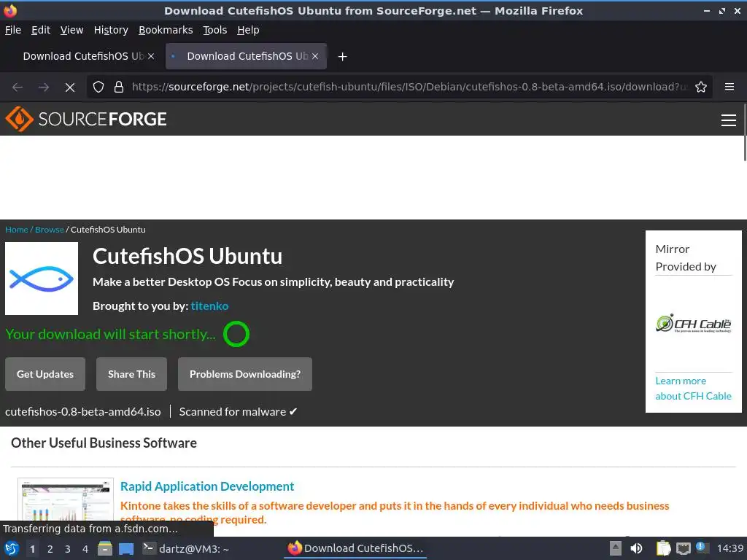Click the SourceForge logo

pos(86,119)
